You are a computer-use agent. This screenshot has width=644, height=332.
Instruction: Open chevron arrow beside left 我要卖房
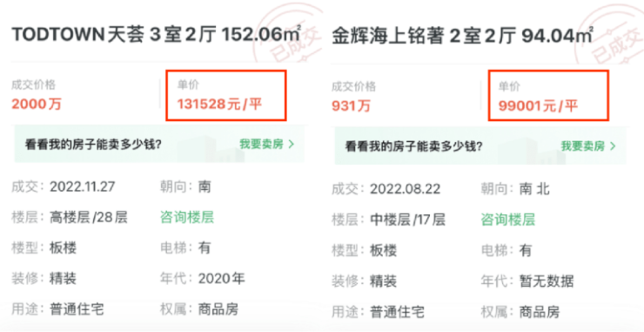(292, 145)
